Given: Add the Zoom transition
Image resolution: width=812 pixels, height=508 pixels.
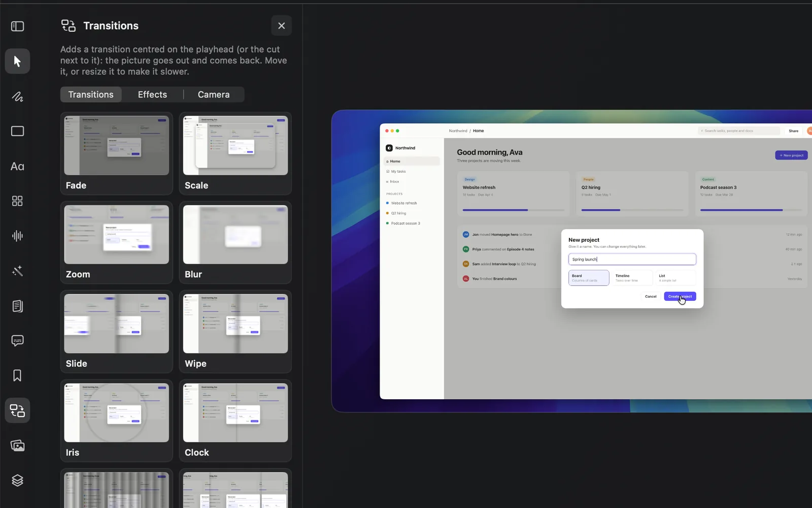Looking at the screenshot, I should [x=117, y=242].
